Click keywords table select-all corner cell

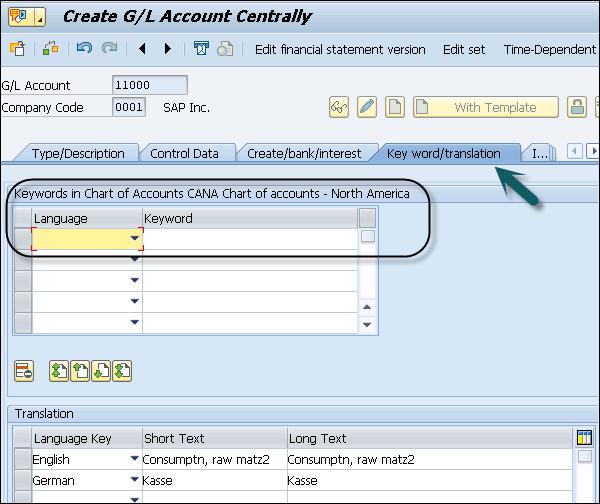pyautogui.click(x=23, y=218)
